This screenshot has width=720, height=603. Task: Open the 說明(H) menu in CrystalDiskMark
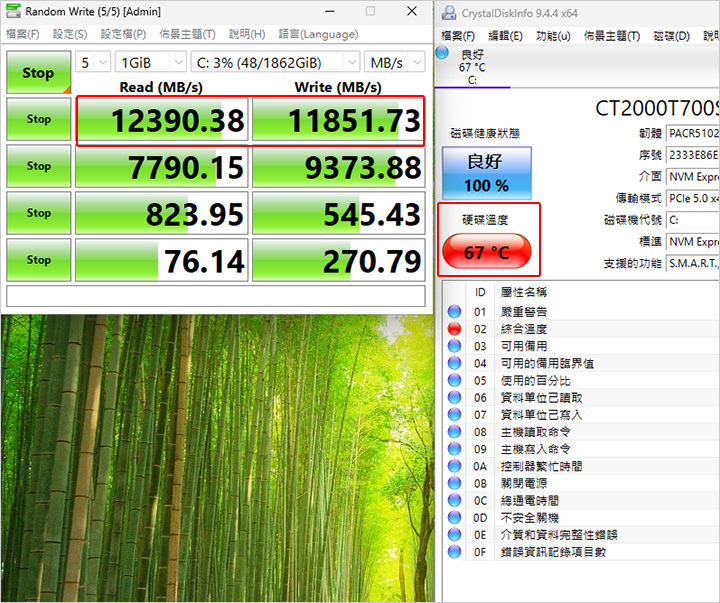pyautogui.click(x=247, y=34)
